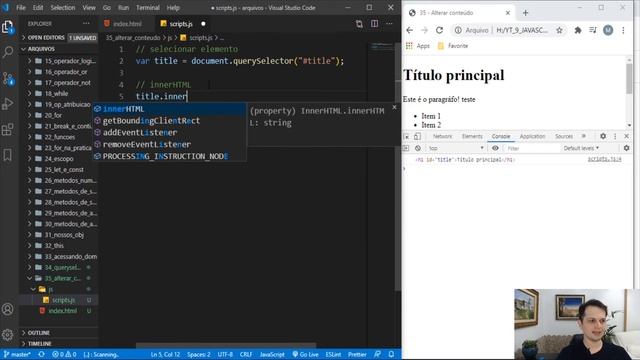Image resolution: width=640 pixels, height=360 pixels.
Task: Open the Bookmarks view icon
Action: [8, 155]
